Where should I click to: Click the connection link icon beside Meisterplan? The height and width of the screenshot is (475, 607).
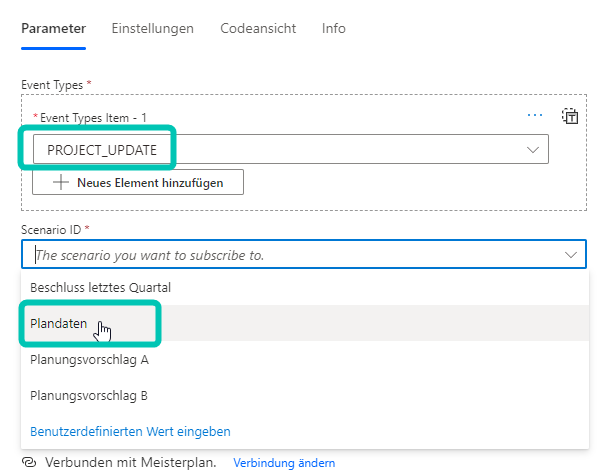29,462
